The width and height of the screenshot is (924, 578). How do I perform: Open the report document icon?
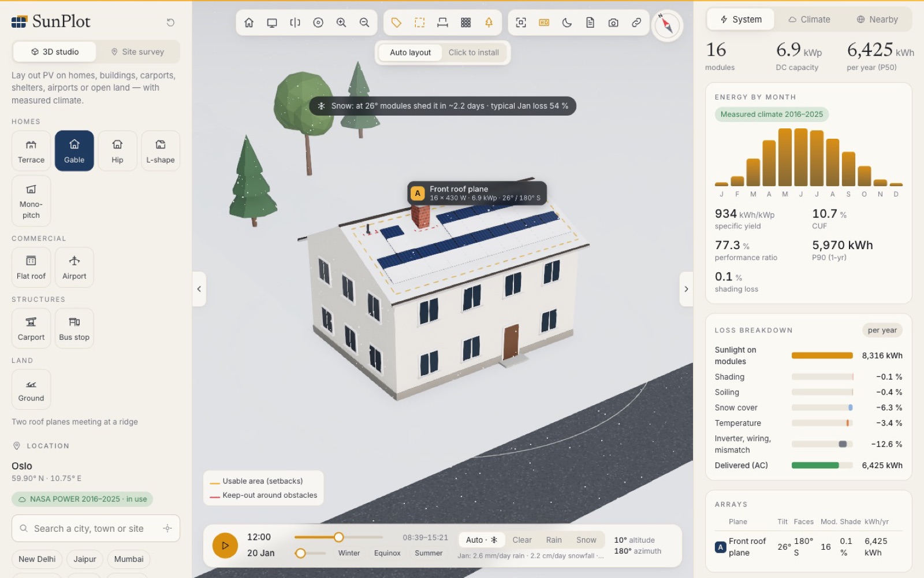[590, 23]
